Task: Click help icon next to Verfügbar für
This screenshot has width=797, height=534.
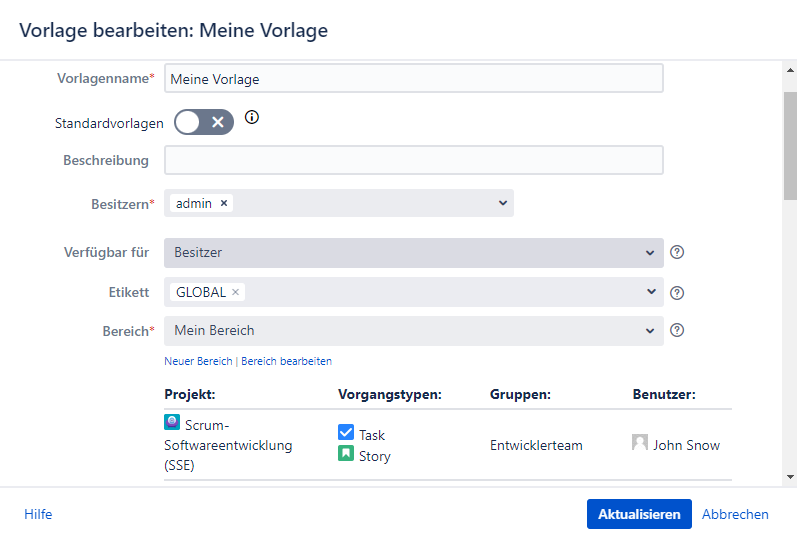Action: point(677,252)
